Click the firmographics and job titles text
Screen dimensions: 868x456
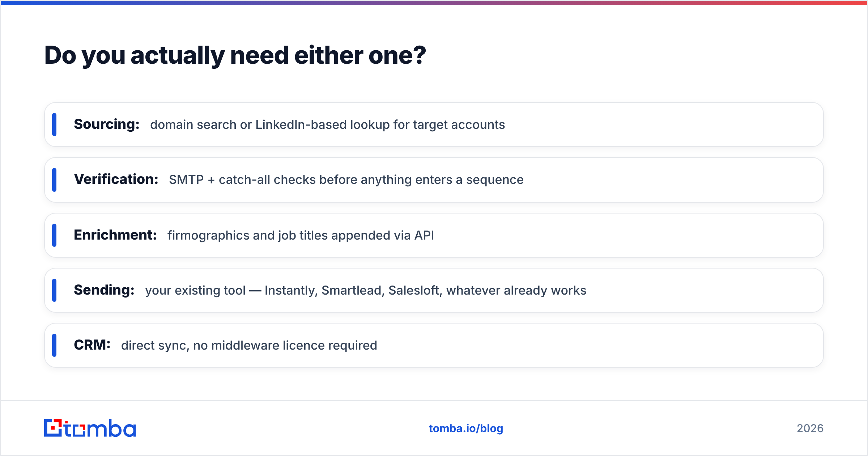(301, 235)
